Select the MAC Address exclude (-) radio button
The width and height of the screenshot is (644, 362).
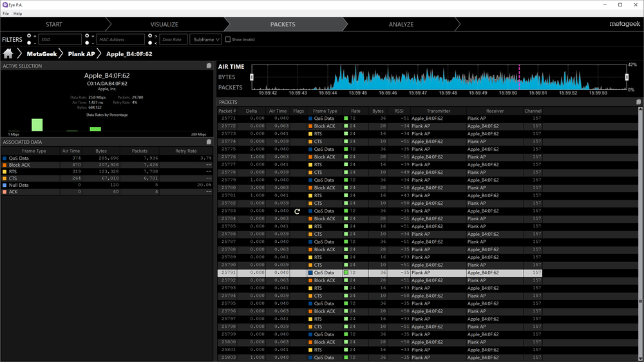[x=87, y=43]
